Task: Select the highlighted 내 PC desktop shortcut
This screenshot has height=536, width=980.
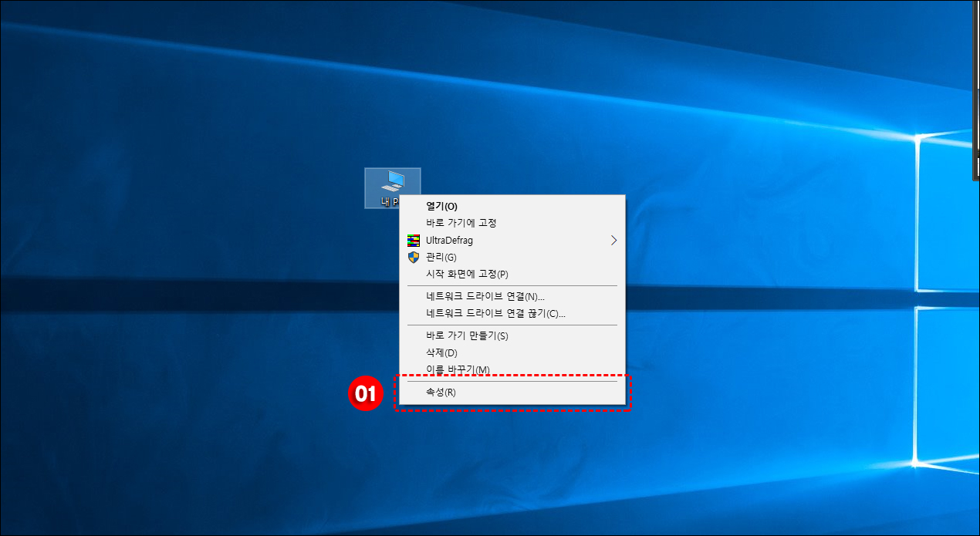Action: click(392, 188)
